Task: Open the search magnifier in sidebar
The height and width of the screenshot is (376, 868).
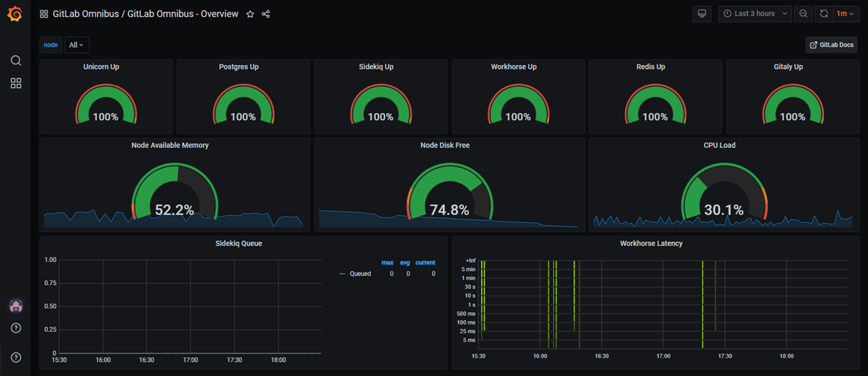Action: tap(16, 60)
